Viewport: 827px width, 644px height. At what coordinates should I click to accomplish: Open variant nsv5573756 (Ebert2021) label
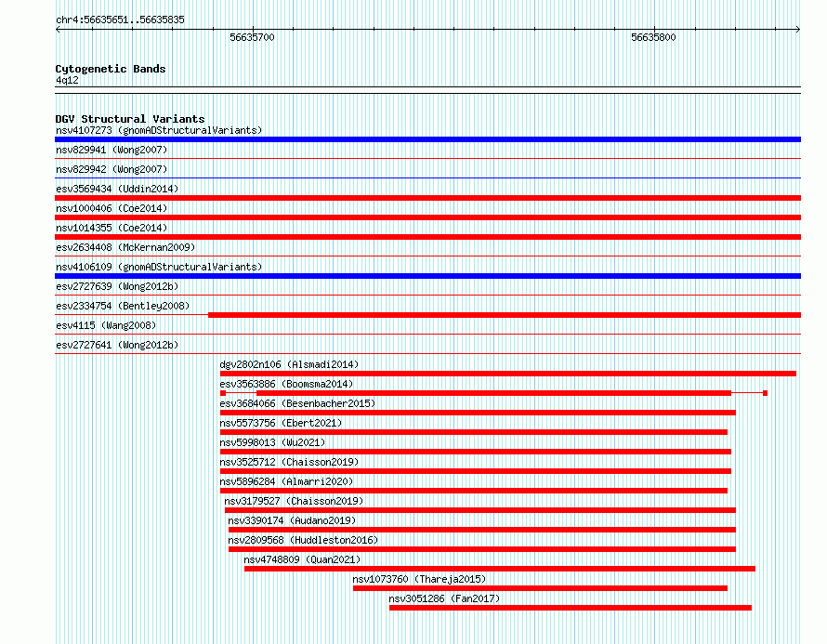tap(281, 423)
